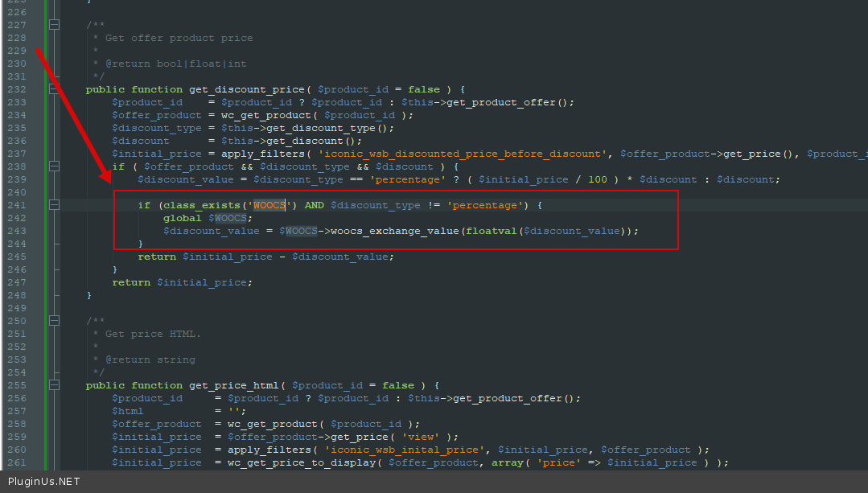Collapse the if block fold at line 238
The width and height of the screenshot is (868, 493).
(x=54, y=166)
